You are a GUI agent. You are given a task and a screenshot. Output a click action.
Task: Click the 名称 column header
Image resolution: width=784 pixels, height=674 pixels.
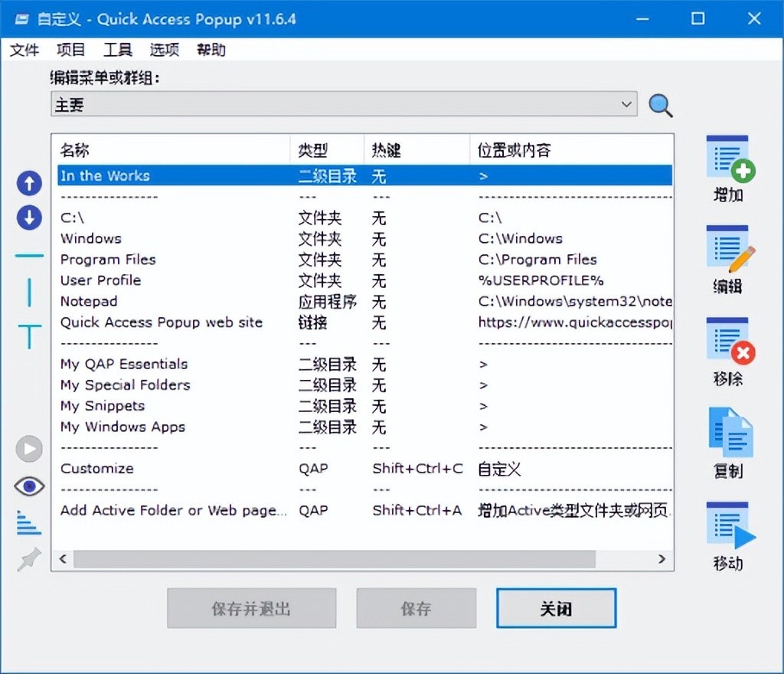(171, 149)
